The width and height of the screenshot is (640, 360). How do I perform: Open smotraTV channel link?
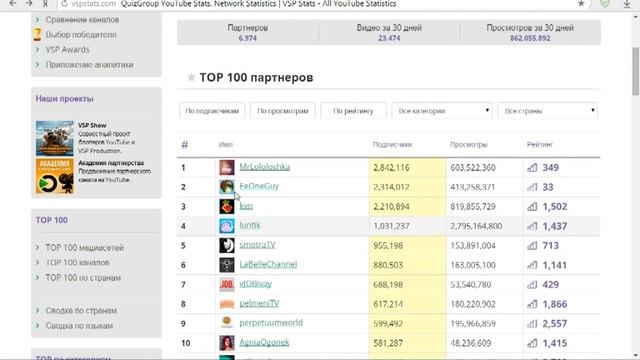pyautogui.click(x=257, y=244)
